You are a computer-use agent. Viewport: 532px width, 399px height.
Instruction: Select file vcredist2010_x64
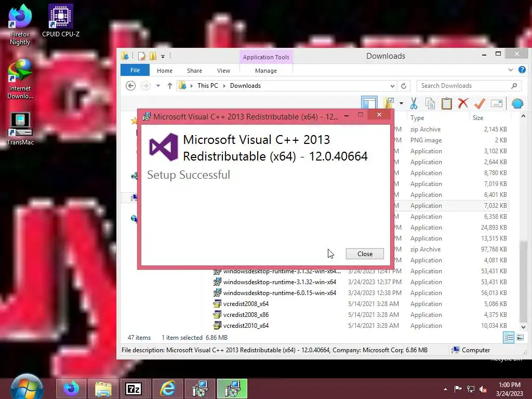coord(246,325)
